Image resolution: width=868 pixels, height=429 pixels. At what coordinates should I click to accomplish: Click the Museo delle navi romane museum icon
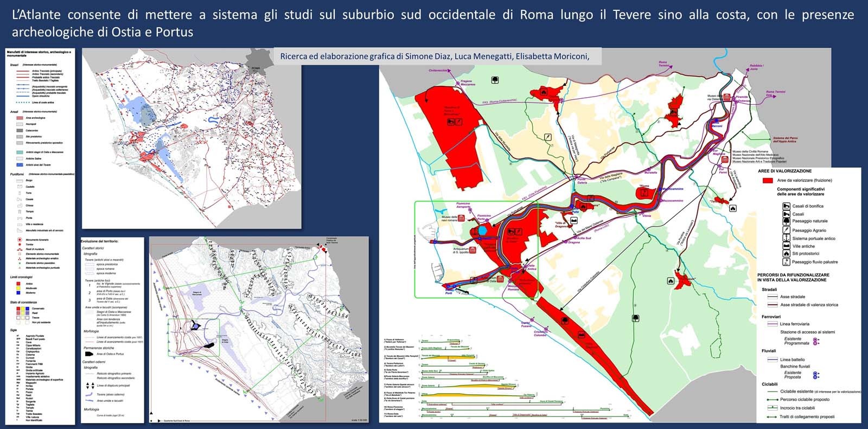click(x=461, y=218)
